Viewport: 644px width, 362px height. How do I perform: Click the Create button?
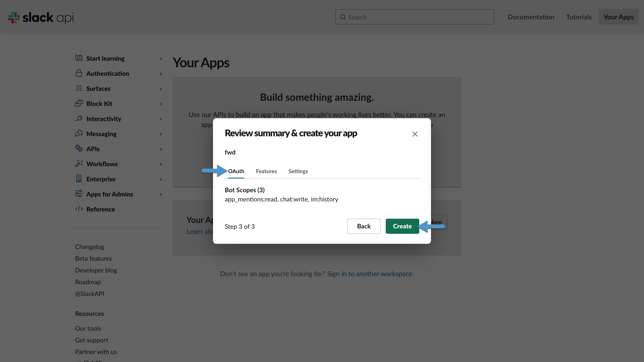(x=402, y=226)
